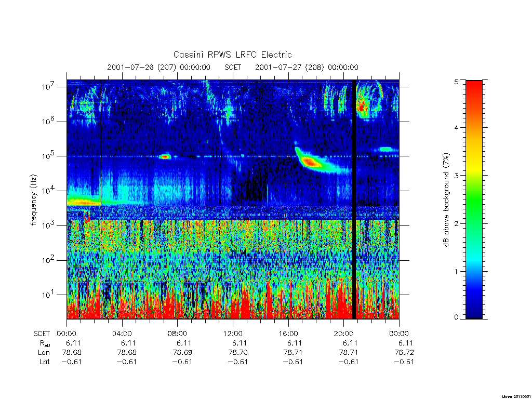Image resolution: width=532 pixels, height=399 pixels.
Task: Click the title 'Cassini RPWS LRFC Electric'
Action: (232, 55)
